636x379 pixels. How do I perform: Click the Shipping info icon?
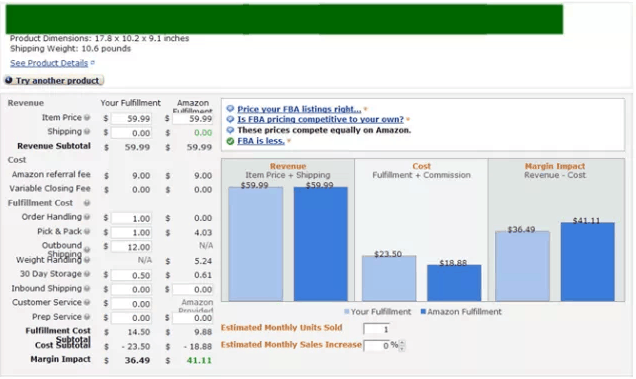(87, 132)
